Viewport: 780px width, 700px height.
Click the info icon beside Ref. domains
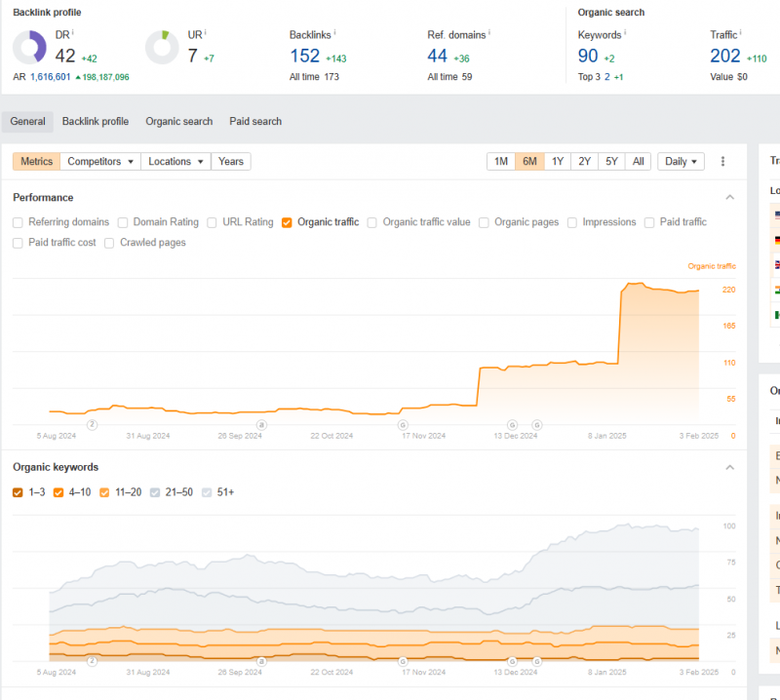[x=488, y=32]
